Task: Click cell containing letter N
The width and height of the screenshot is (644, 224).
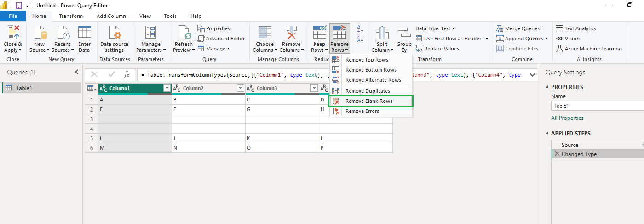Action: (x=208, y=148)
